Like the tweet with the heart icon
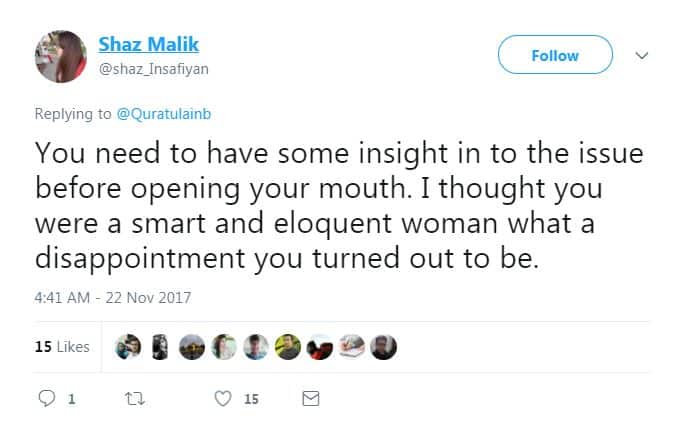The image size is (688, 428). (x=223, y=399)
